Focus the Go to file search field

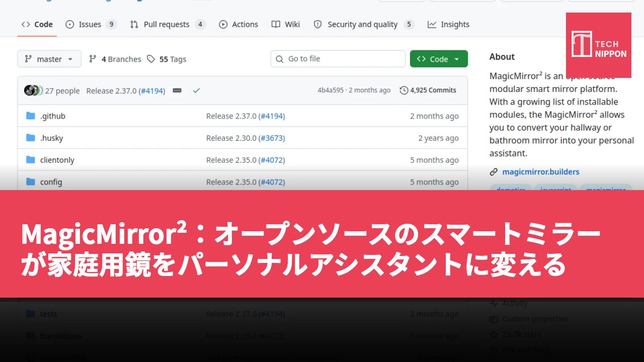click(x=338, y=59)
